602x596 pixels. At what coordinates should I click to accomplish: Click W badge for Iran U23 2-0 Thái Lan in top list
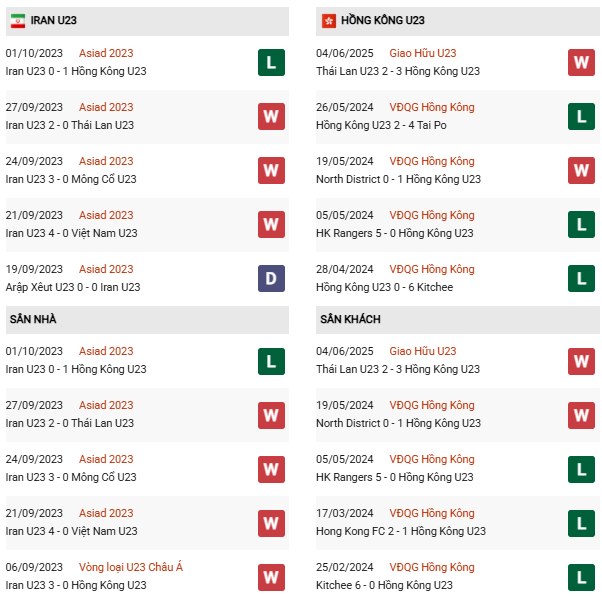pyautogui.click(x=271, y=116)
